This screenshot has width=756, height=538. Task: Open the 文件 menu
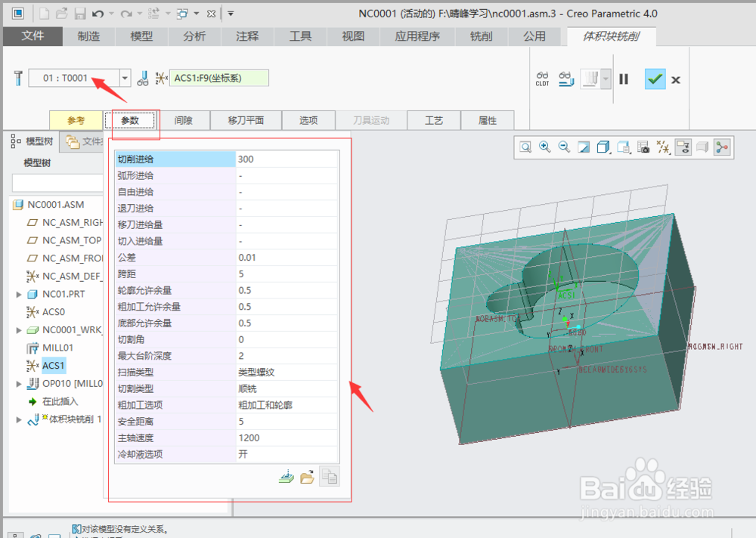pos(33,36)
